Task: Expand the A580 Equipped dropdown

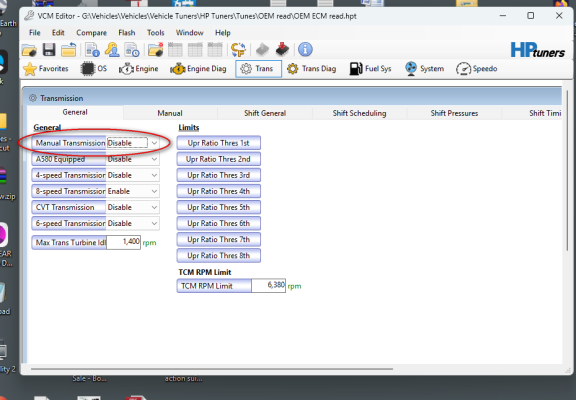Action: click(154, 159)
